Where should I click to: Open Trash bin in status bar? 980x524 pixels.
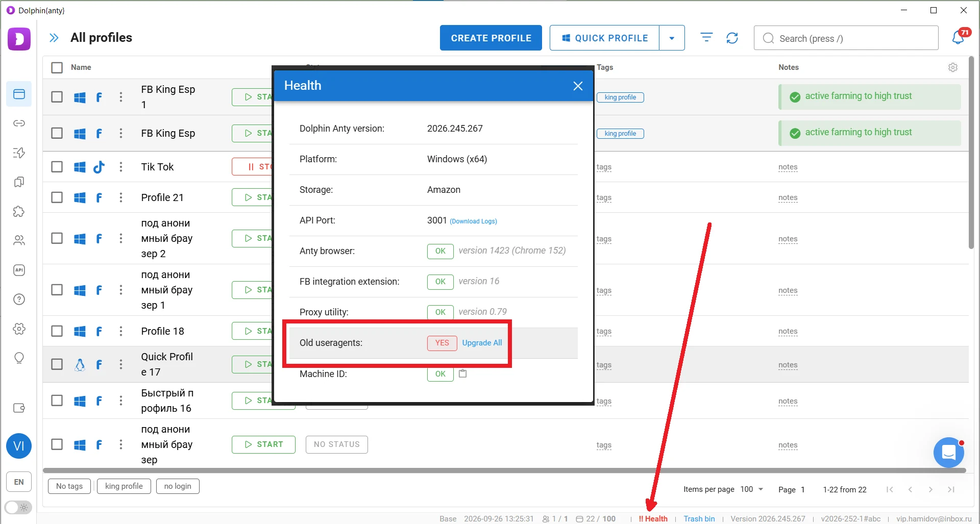tap(699, 518)
